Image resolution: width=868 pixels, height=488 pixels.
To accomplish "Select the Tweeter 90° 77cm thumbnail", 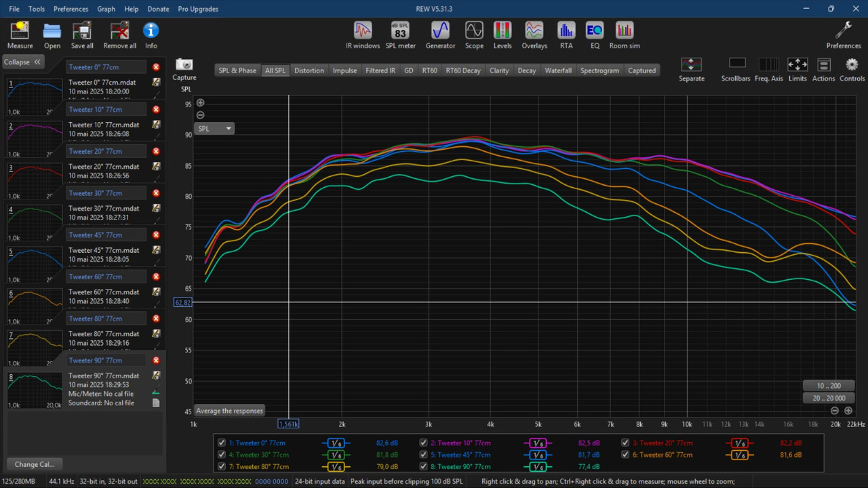I will (34, 390).
